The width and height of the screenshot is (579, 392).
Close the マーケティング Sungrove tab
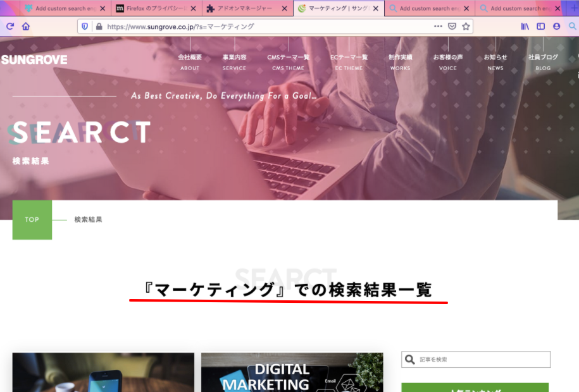click(x=376, y=9)
